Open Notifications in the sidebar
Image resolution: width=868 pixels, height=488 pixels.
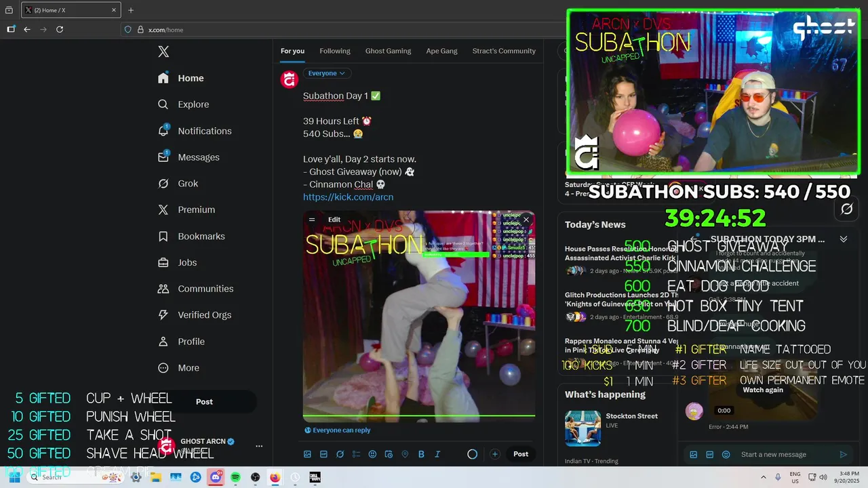click(195, 131)
